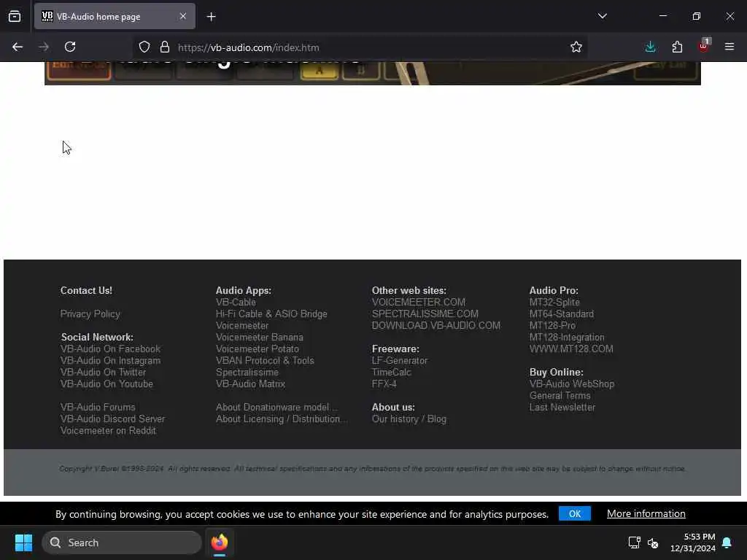The width and height of the screenshot is (747, 560).
Task: Open the MT128-Pro link
Action: click(x=553, y=326)
